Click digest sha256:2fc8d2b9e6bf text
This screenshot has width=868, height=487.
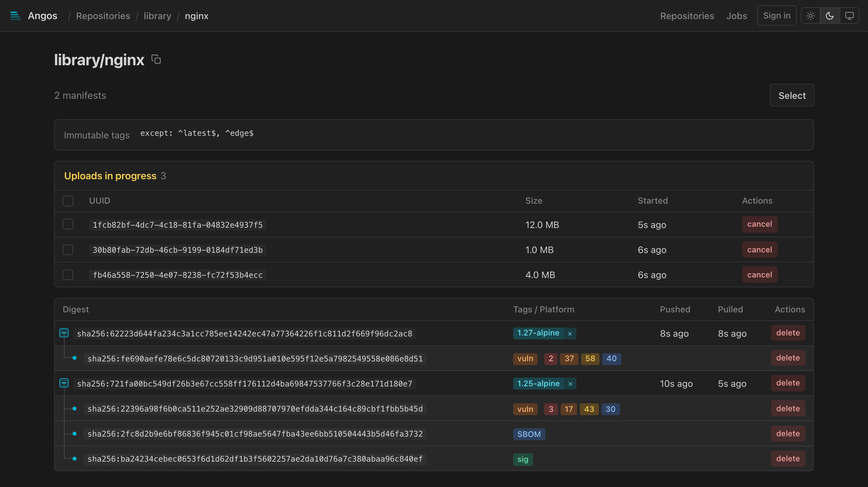[x=255, y=434]
